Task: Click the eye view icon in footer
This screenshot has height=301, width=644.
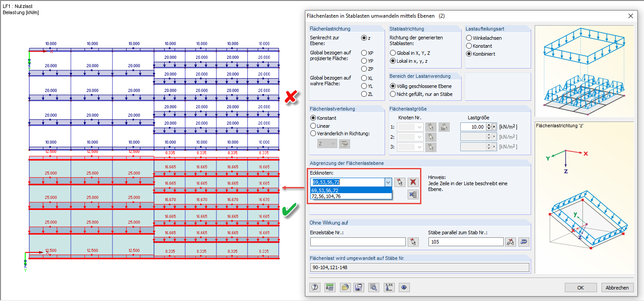Action: 404,287
